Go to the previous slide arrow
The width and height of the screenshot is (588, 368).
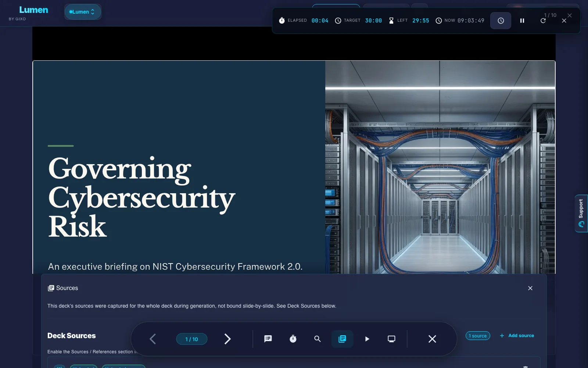coord(153,339)
